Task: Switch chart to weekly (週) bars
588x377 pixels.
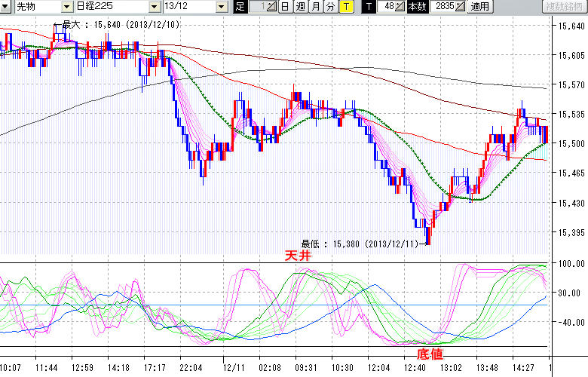Action: click(300, 7)
